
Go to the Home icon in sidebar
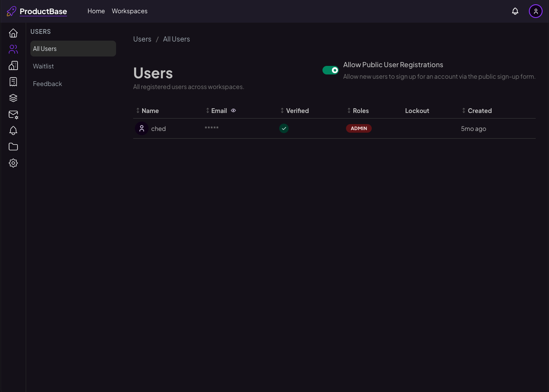[x=13, y=33]
